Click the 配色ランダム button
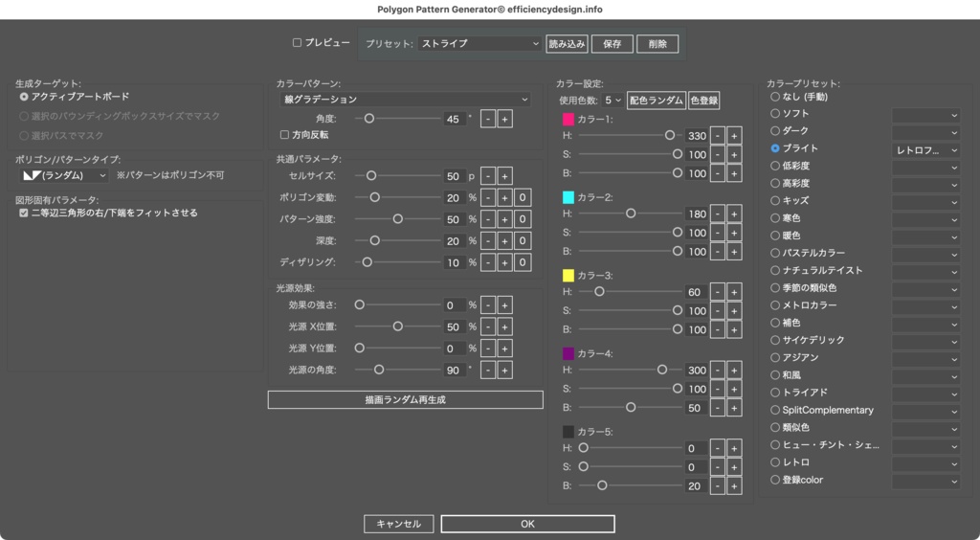980x540 pixels. tap(657, 101)
